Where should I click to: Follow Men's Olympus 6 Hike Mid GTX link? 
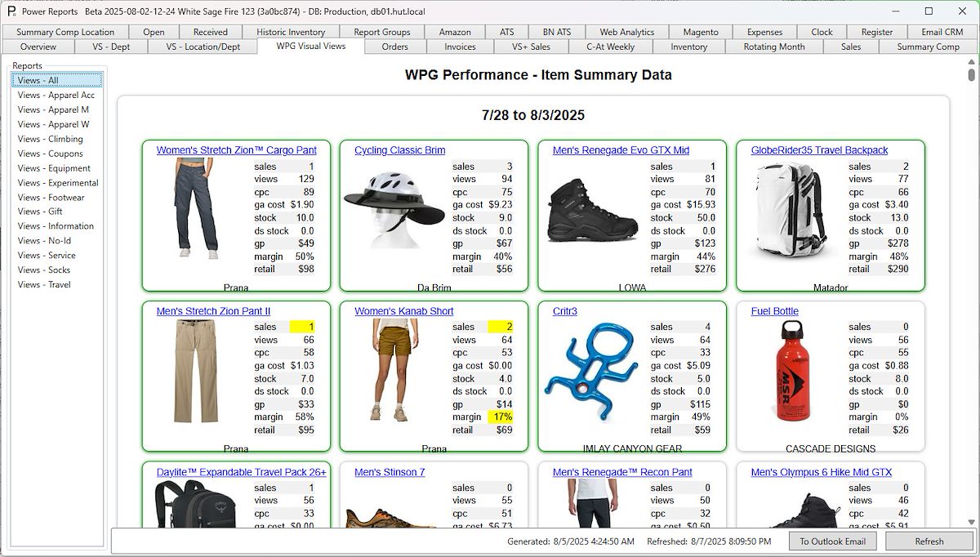pos(822,472)
